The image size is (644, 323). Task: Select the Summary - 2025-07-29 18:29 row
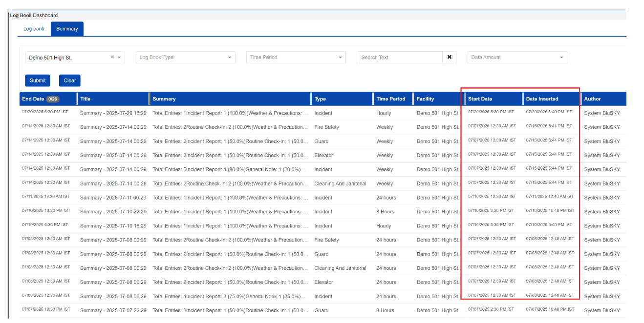(113, 113)
